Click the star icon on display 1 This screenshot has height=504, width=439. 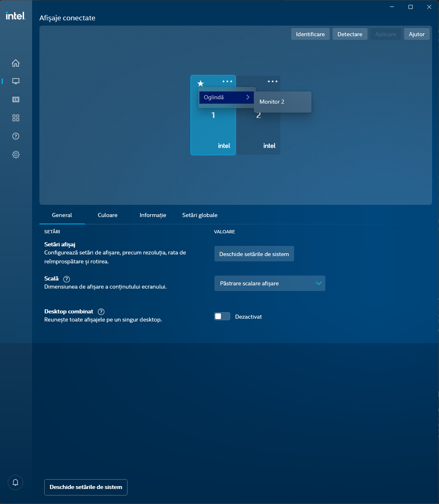200,83
